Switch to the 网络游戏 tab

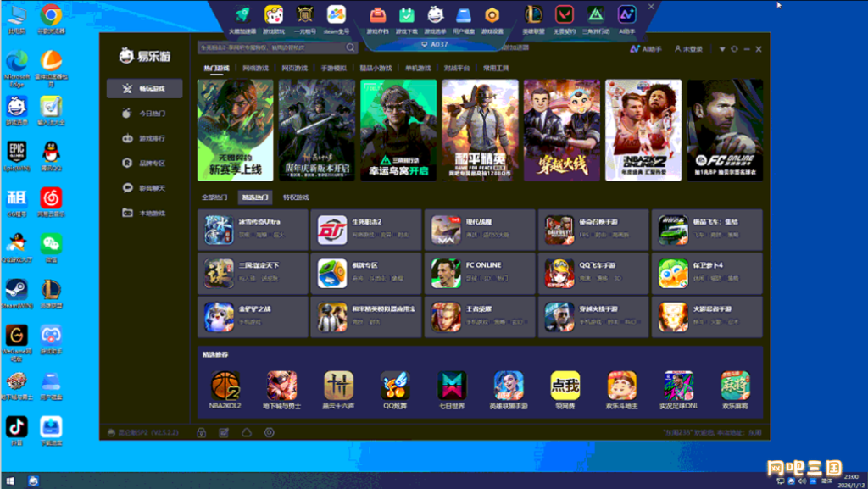(255, 68)
